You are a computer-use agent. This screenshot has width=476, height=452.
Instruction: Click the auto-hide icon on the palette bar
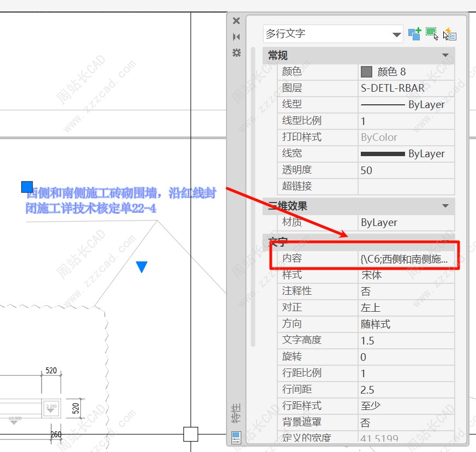tap(236, 37)
